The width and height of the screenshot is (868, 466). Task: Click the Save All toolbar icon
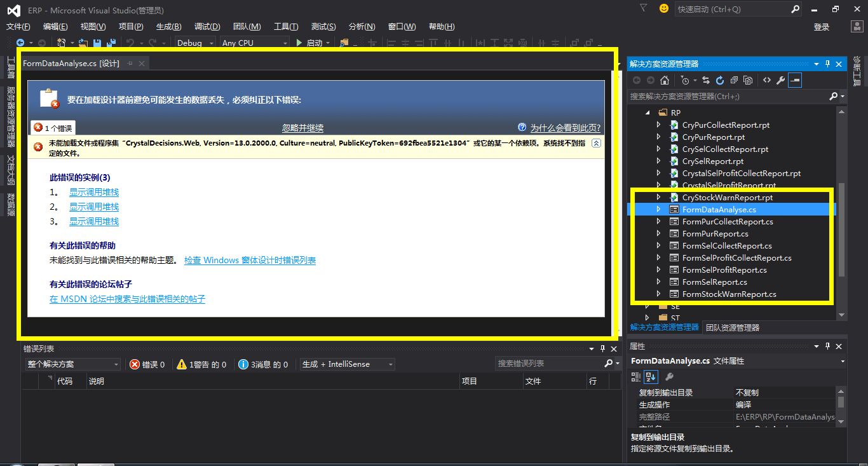click(111, 43)
